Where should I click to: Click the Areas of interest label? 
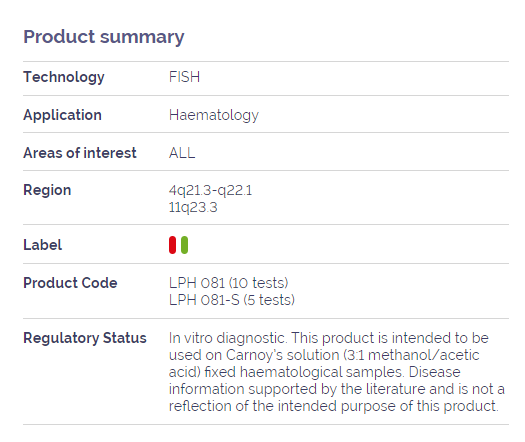coord(80,153)
